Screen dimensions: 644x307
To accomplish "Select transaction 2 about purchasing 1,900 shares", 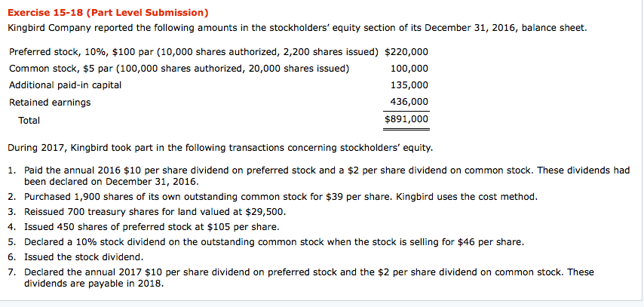I will pyautogui.click(x=281, y=197).
